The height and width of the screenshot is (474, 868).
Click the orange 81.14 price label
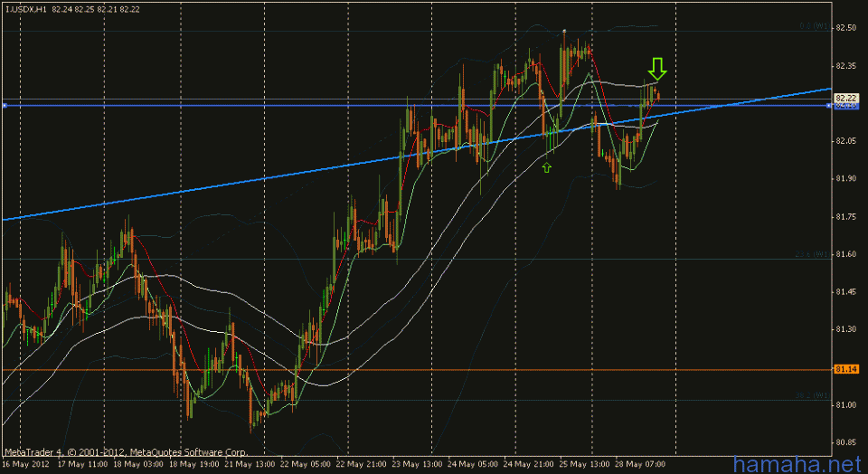[x=846, y=369]
